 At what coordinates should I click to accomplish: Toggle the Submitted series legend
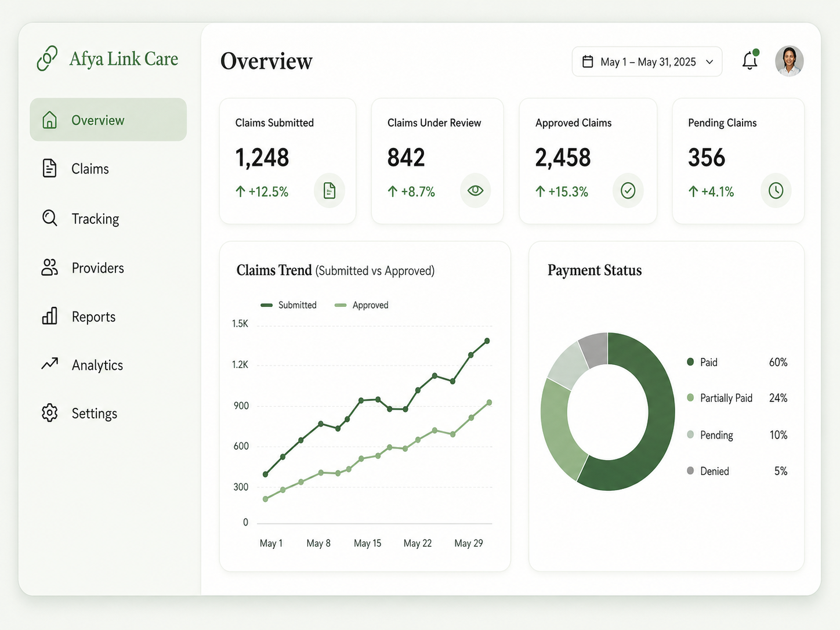[x=289, y=305]
